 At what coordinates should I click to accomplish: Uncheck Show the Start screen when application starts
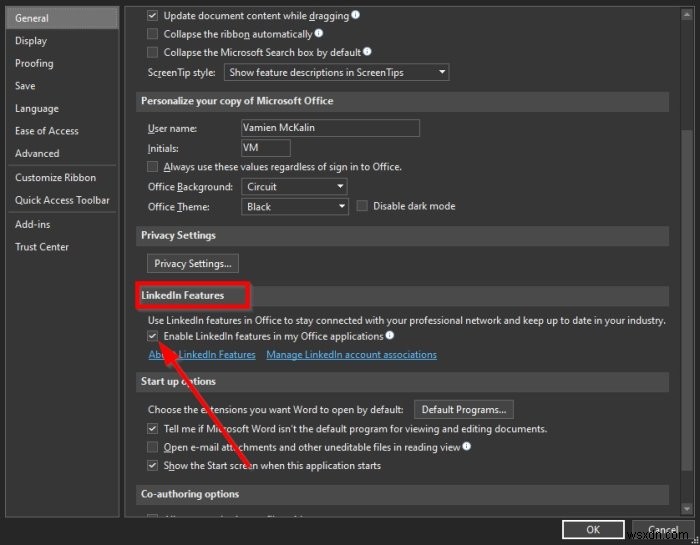coord(153,465)
